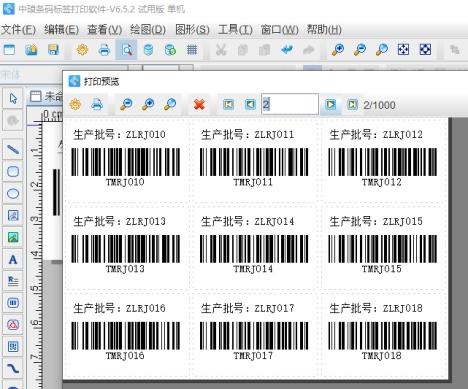
Task: Open the 查看(V) menu
Action: pos(104,30)
